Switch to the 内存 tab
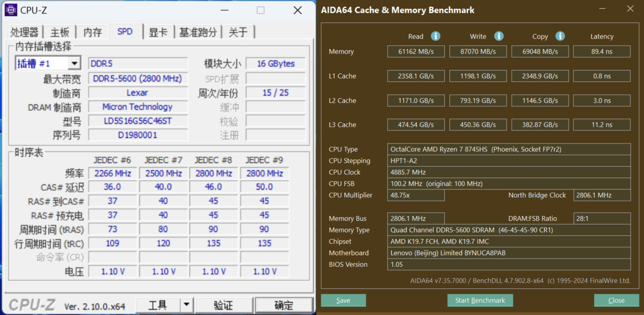 click(93, 32)
